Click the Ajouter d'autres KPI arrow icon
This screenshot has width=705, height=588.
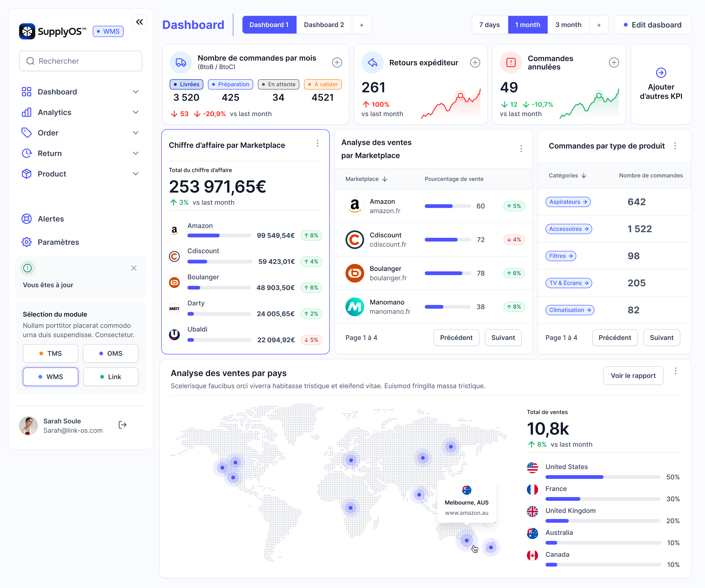[661, 73]
